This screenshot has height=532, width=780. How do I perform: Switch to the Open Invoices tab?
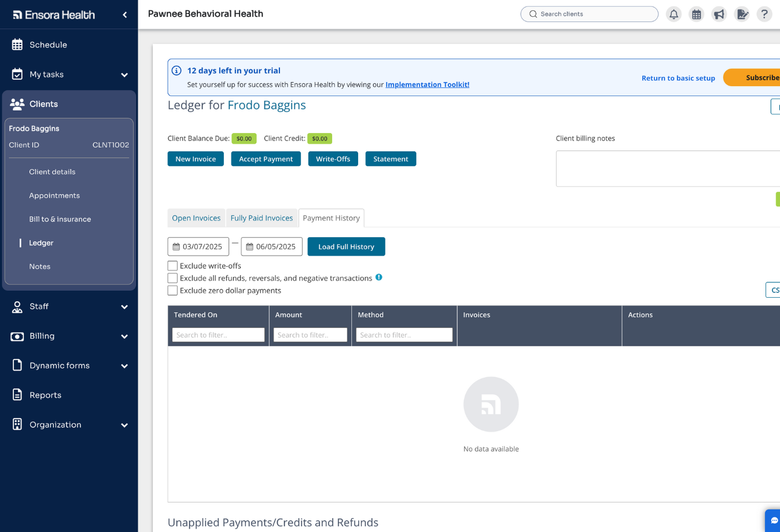196,218
